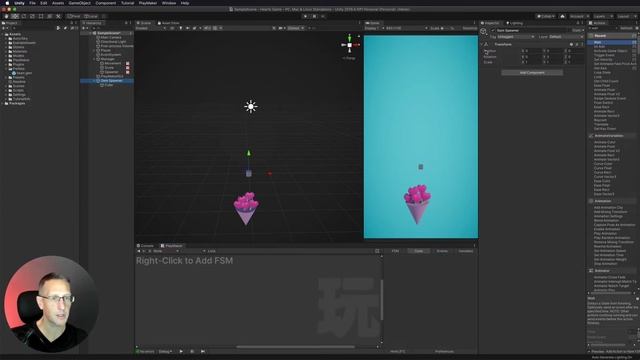Click the PlayMaker icon next to Score
640x360 pixels.
coord(127,68)
